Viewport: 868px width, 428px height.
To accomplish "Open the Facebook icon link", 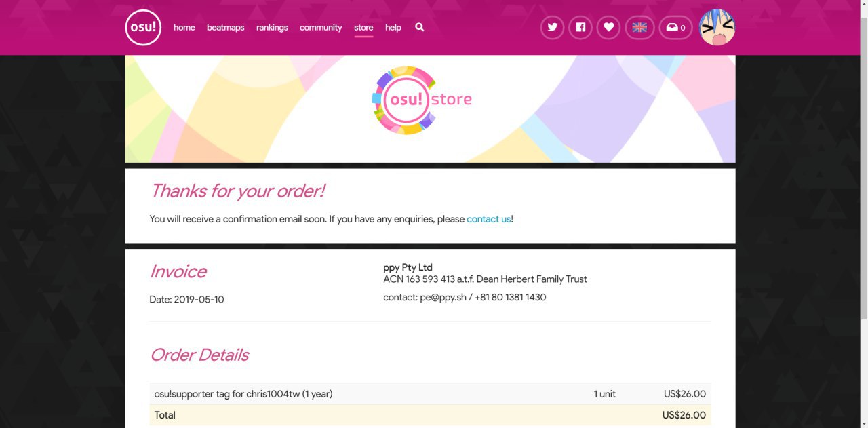I will (580, 28).
